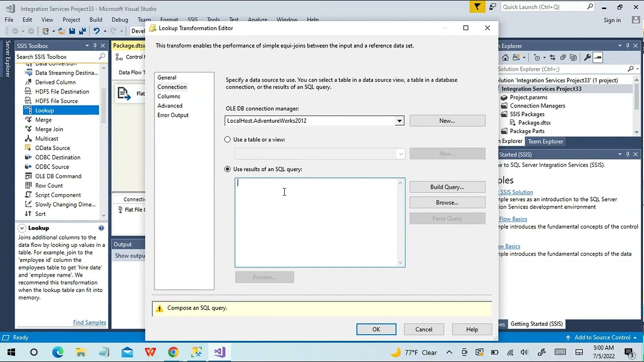Open Solution Explorer window options dropdown arrow
Viewport: 644px width, 362px height.
(x=620, y=46)
